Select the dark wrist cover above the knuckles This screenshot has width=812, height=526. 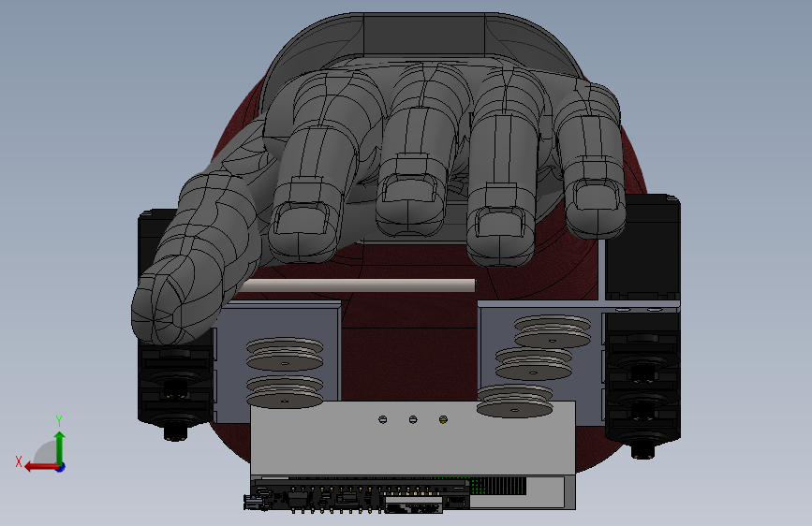pos(423,36)
